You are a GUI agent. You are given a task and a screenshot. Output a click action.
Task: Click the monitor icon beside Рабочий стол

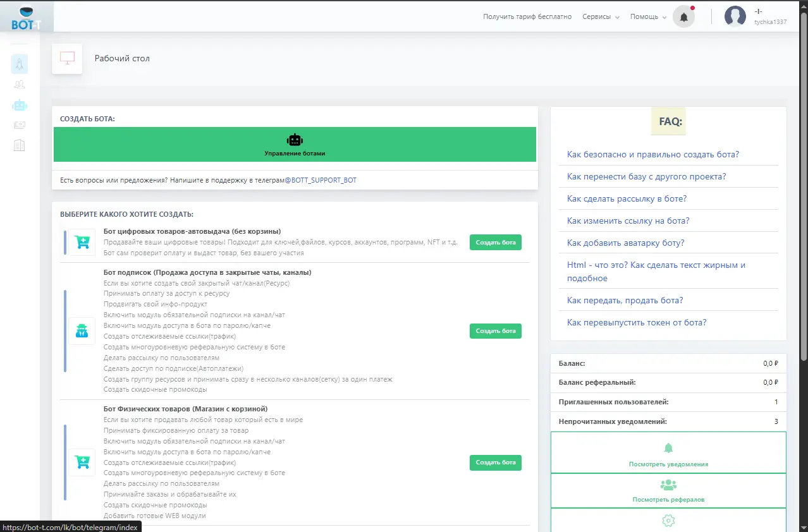tap(67, 58)
